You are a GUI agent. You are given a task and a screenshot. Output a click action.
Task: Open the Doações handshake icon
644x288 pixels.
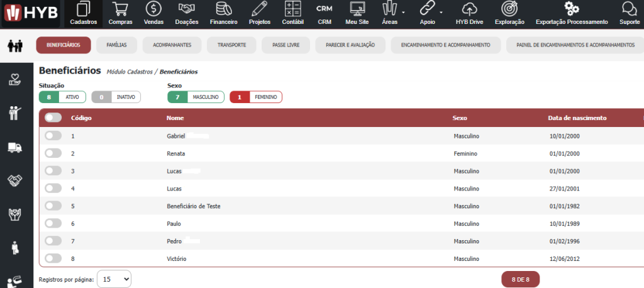point(186,9)
